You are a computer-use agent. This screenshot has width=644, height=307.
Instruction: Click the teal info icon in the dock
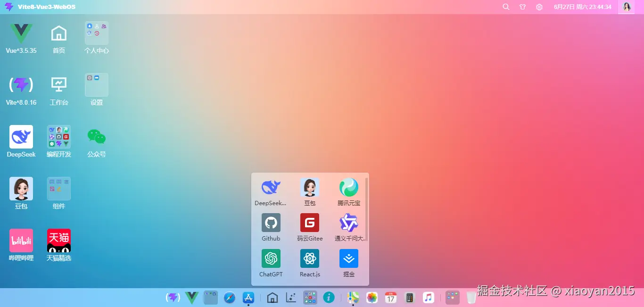[329, 298]
